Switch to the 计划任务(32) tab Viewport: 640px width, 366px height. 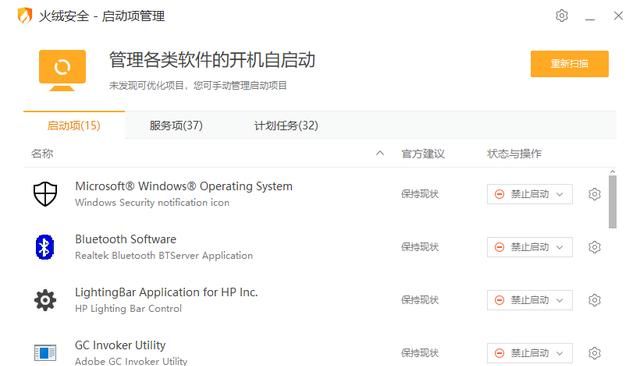[286, 125]
